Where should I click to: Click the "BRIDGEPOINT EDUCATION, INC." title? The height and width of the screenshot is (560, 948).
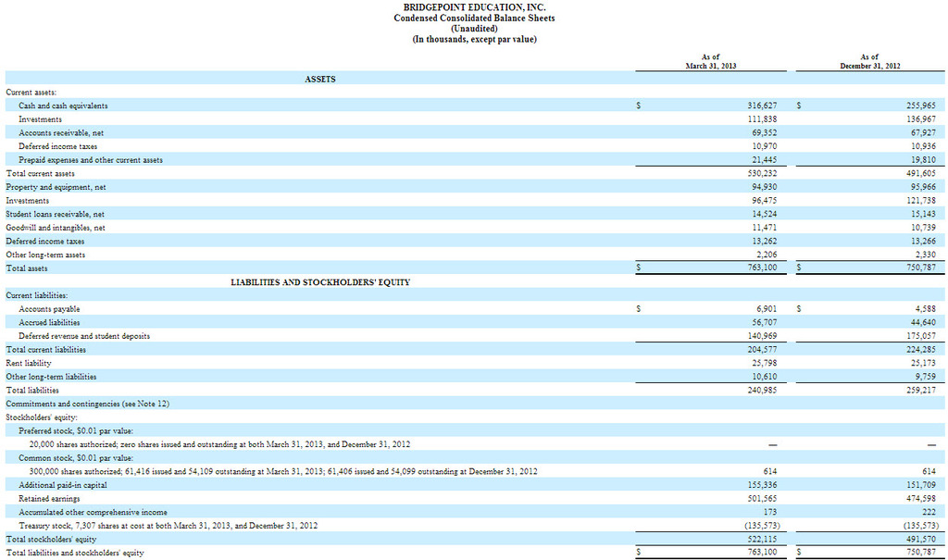pyautogui.click(x=474, y=7)
